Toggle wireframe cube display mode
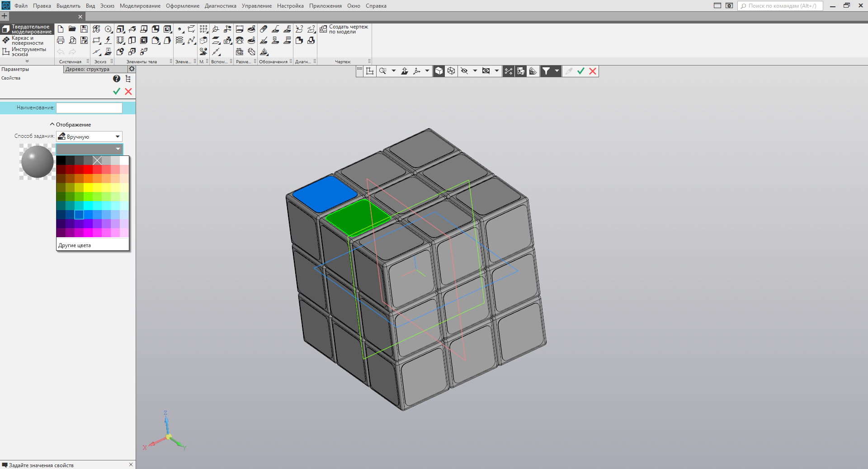The image size is (868, 469). [x=451, y=71]
